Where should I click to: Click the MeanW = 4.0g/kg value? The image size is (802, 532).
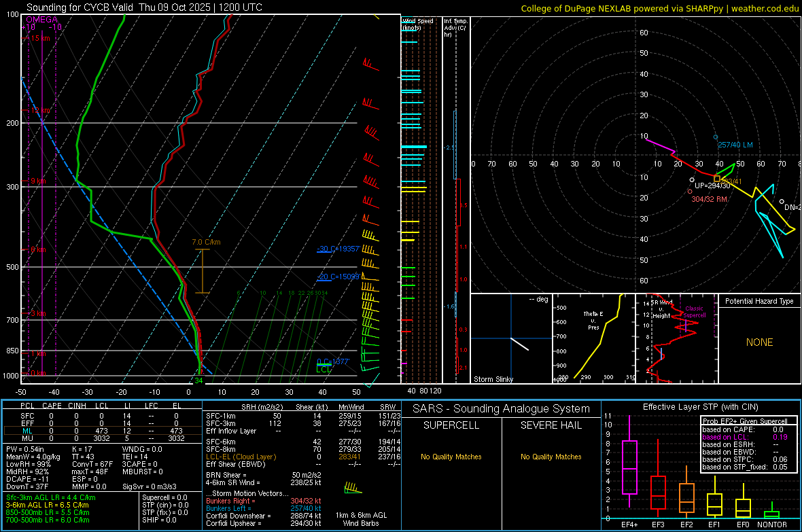(x=33, y=457)
